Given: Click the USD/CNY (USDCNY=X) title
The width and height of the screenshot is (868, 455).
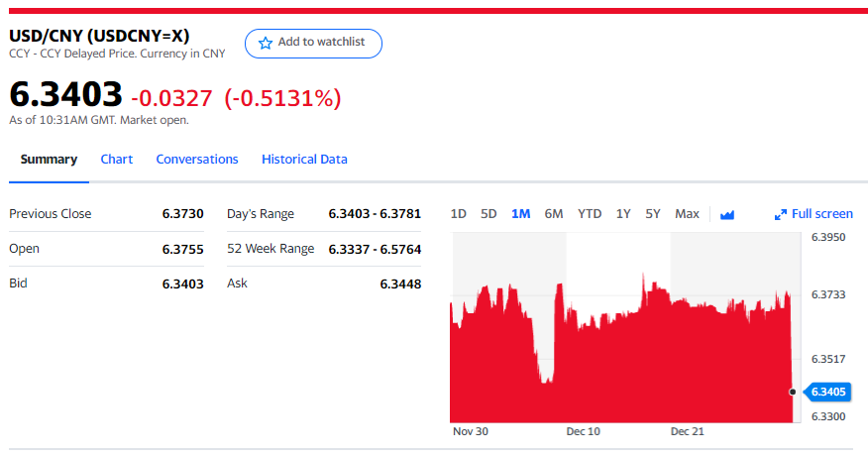Looking at the screenshot, I should pyautogui.click(x=99, y=36).
